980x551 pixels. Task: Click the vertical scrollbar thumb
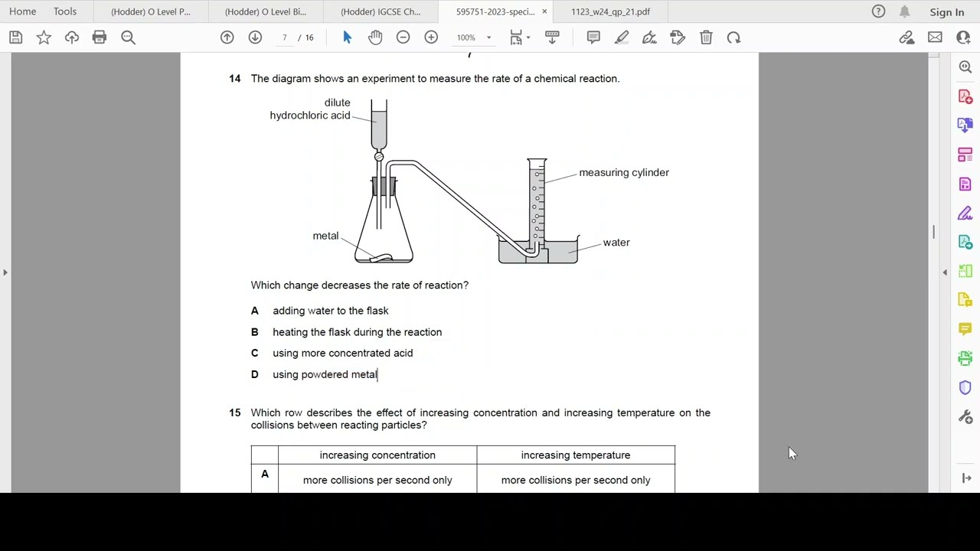click(x=933, y=232)
